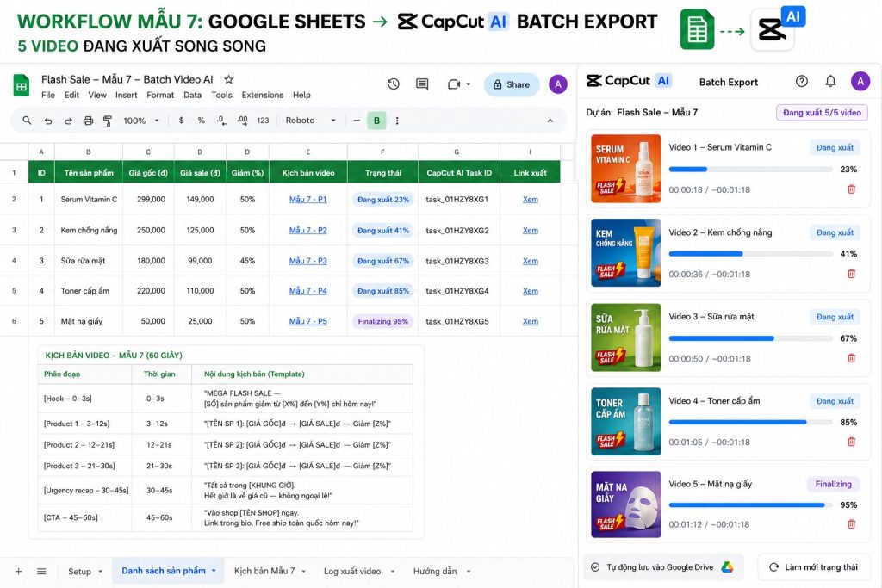Open Mẫu 7 - P1 script link
The image size is (882, 588).
click(307, 199)
